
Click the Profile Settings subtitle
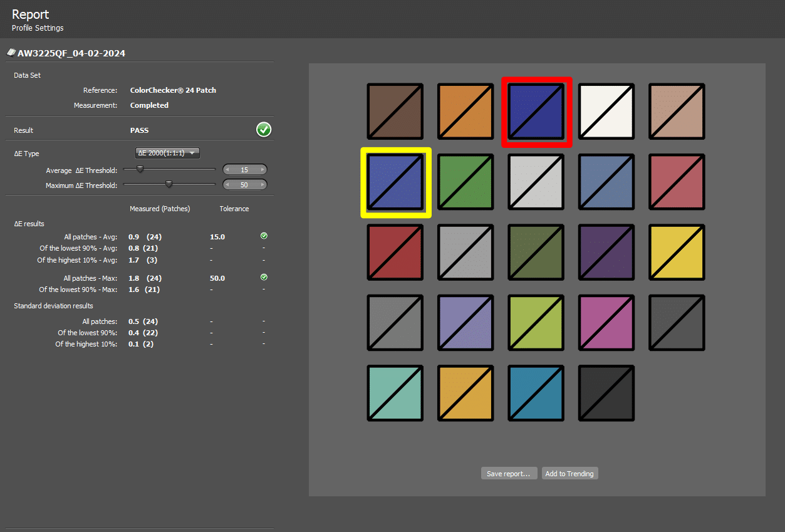[38, 28]
